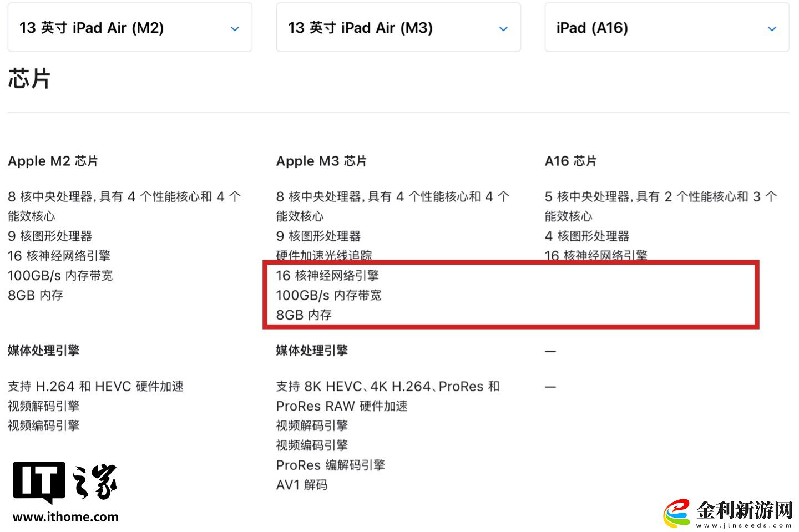Open the 13 英寸 iPad Air (M3) dropdown
Viewport: 799px width, 532px height.
(398, 27)
